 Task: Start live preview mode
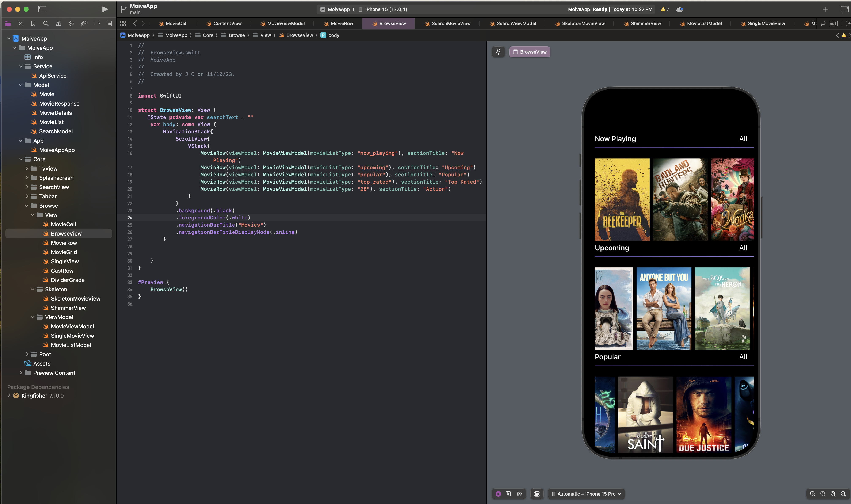pos(498,494)
